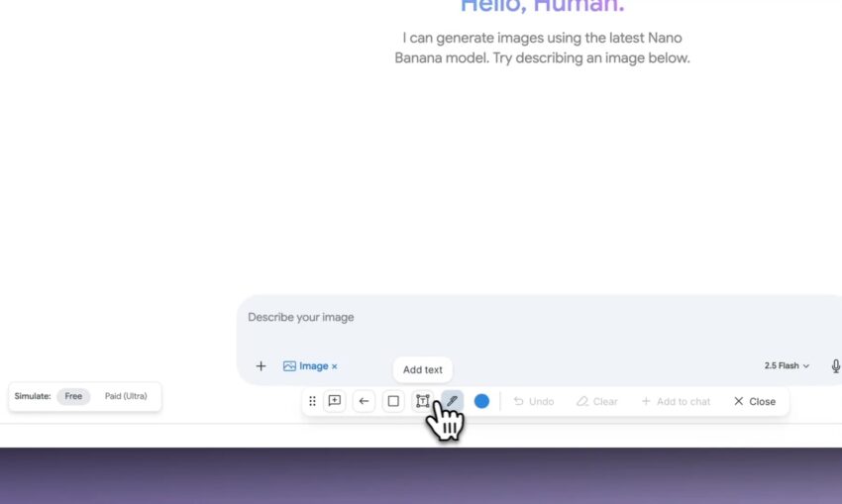Screen dimensions: 842x504
Task: Open the 2.5 Flash model dropdown
Action: 787,365
